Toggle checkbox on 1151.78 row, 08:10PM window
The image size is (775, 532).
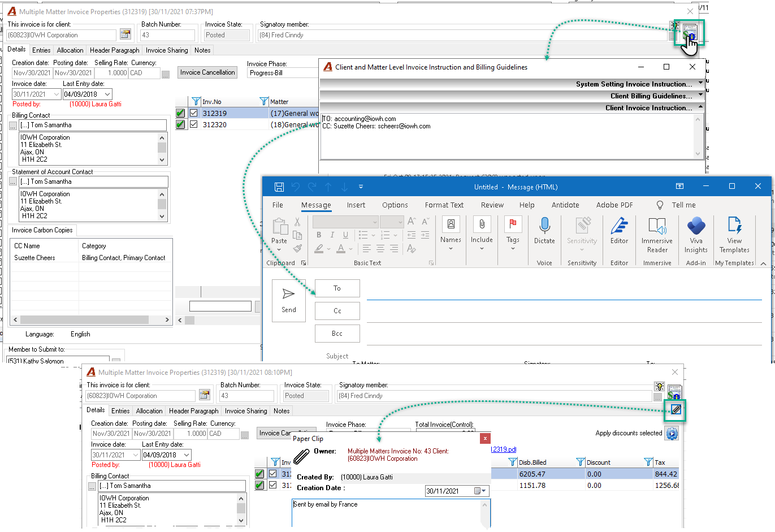273,485
